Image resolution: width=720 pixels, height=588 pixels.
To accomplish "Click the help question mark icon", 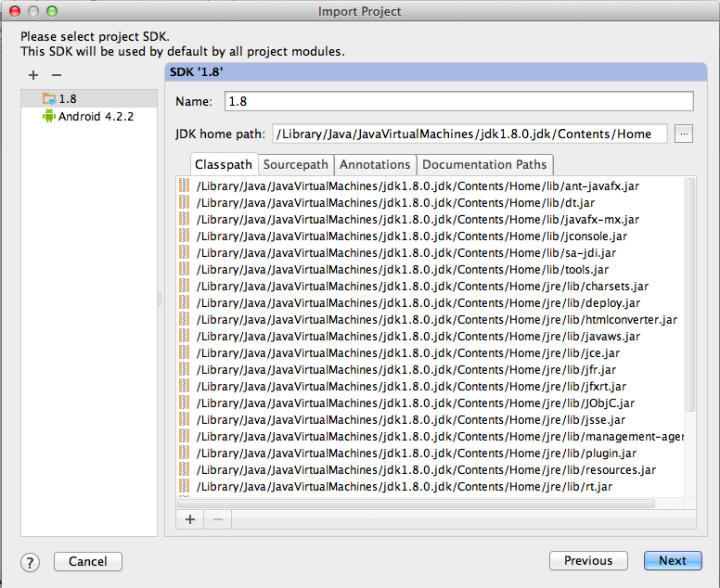I will pos(31,562).
